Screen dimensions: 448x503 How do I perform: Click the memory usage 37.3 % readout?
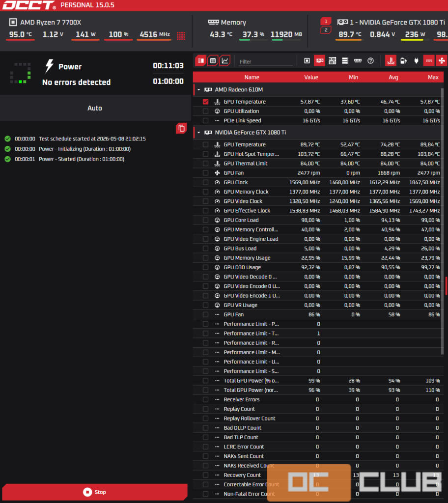tap(253, 34)
